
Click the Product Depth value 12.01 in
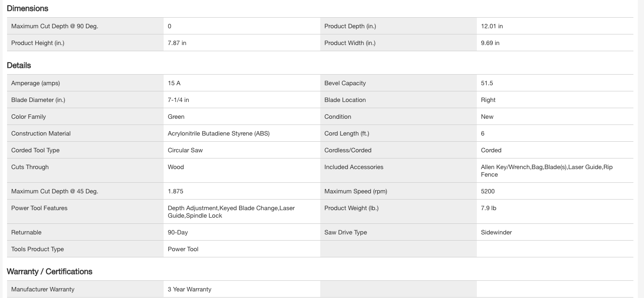point(492,26)
